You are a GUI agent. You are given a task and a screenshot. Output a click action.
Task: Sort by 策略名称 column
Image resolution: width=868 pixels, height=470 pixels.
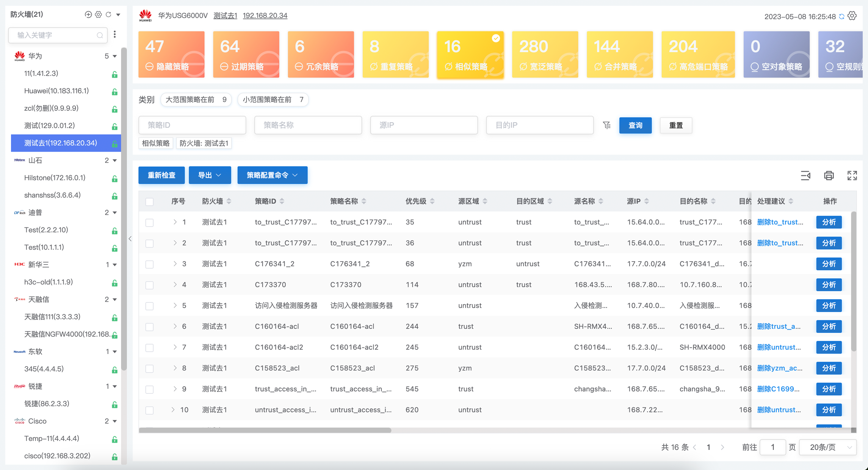pos(364,201)
